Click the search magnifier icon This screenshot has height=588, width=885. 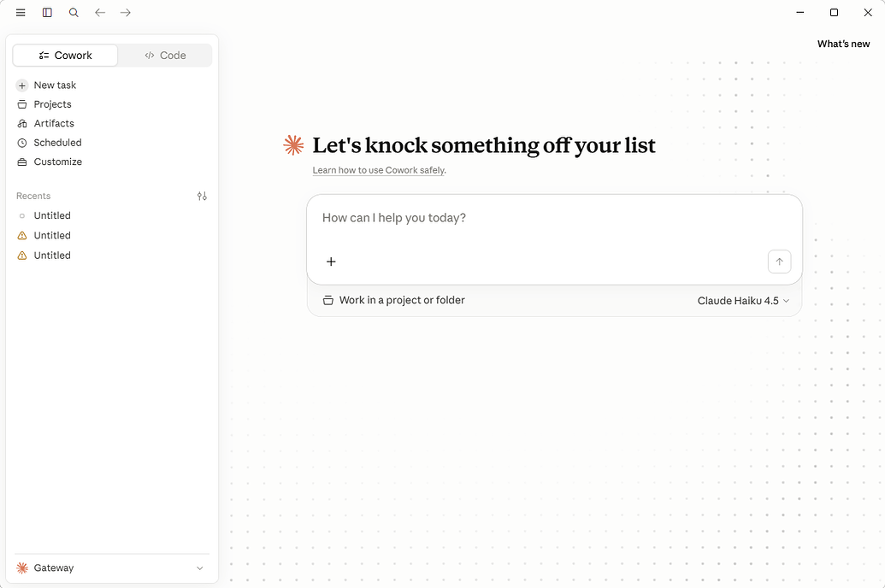pos(74,13)
